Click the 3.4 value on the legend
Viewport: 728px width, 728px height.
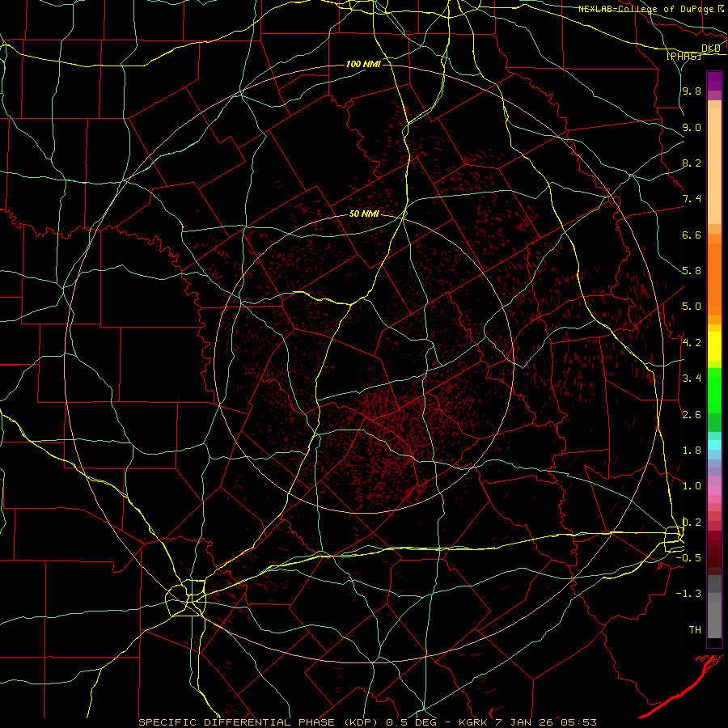coord(692,379)
